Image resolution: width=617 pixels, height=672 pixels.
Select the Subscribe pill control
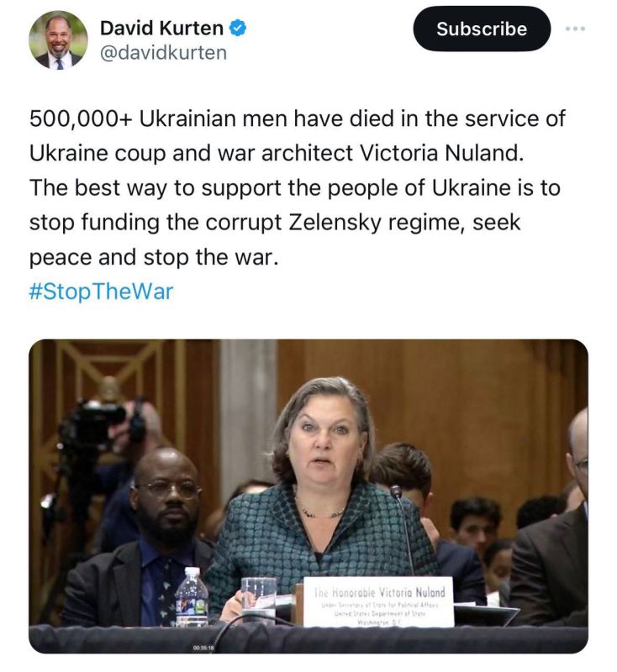pos(480,29)
